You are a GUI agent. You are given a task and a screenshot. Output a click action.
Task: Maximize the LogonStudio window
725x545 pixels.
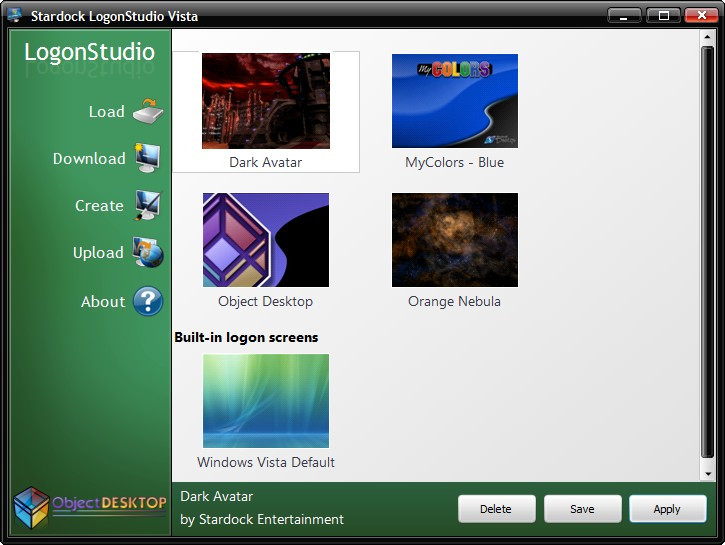point(663,15)
